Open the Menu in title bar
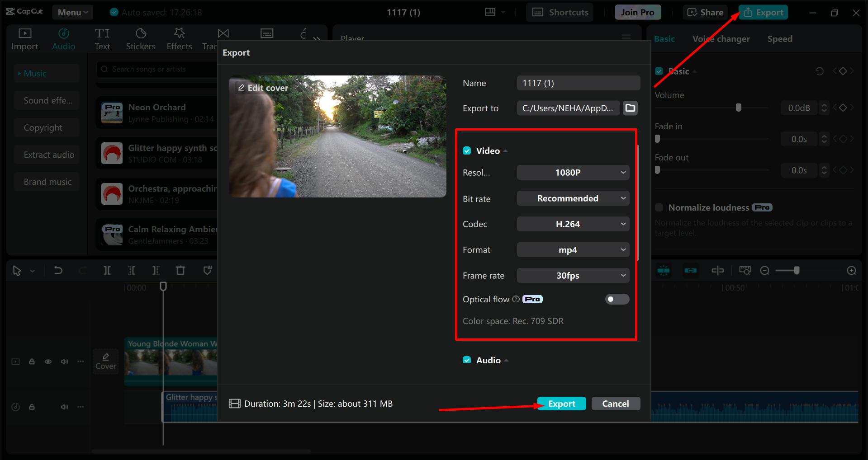 pos(72,12)
